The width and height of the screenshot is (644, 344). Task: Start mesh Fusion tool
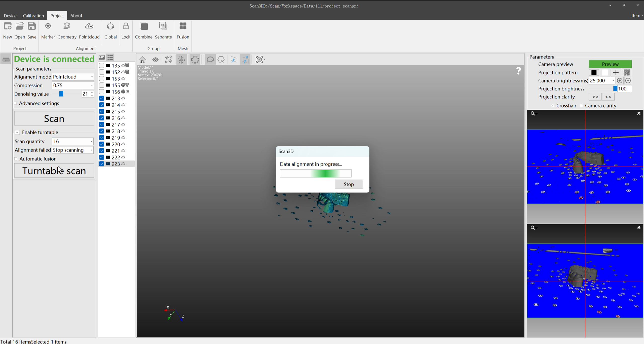point(183,26)
